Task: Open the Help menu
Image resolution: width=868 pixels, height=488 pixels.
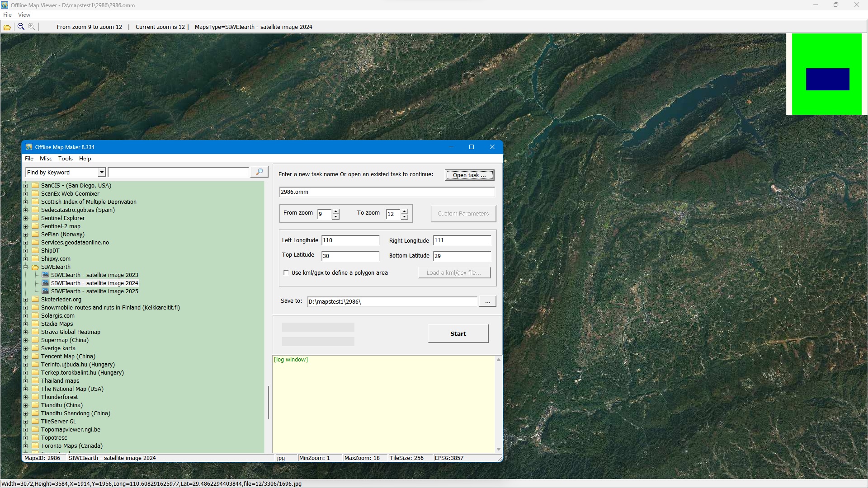Action: click(x=85, y=159)
